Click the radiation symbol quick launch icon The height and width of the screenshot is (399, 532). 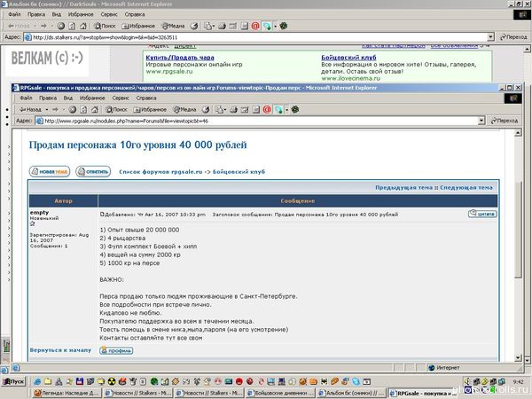[x=112, y=381]
